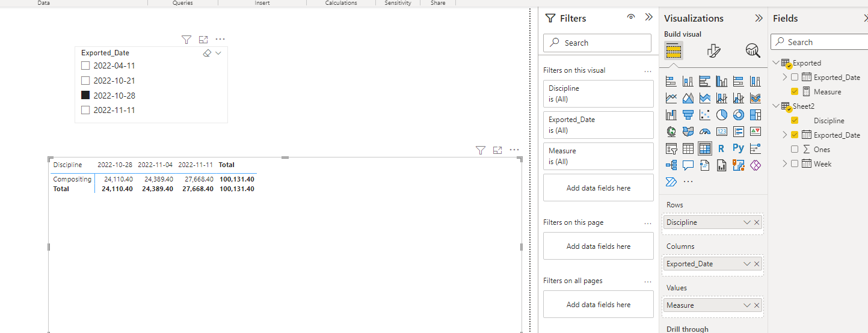Untick Measure field checkbox in Fields
This screenshot has width=868, height=333.
click(x=795, y=91)
